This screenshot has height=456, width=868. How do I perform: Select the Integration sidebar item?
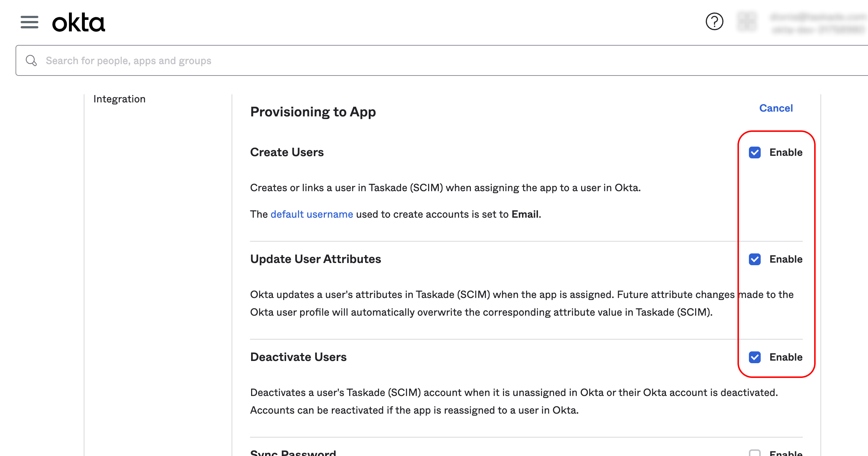[x=119, y=99]
